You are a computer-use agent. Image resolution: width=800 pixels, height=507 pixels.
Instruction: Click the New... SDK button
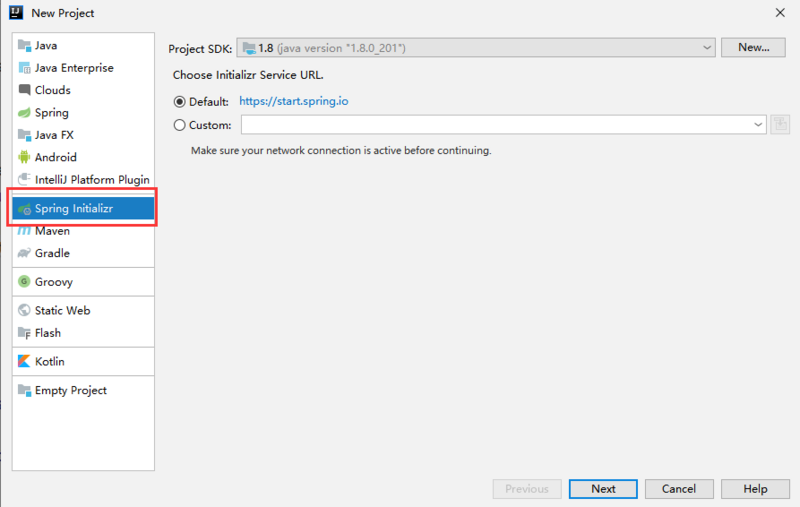coord(753,47)
